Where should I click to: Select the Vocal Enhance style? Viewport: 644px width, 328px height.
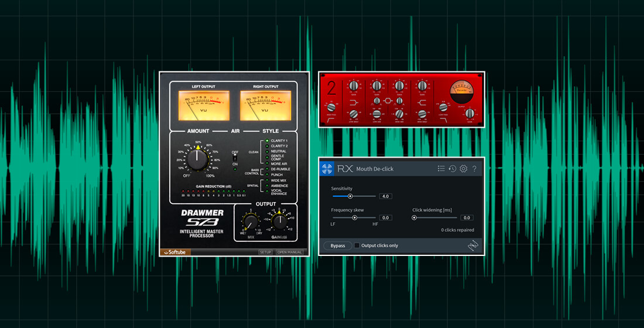267,192
